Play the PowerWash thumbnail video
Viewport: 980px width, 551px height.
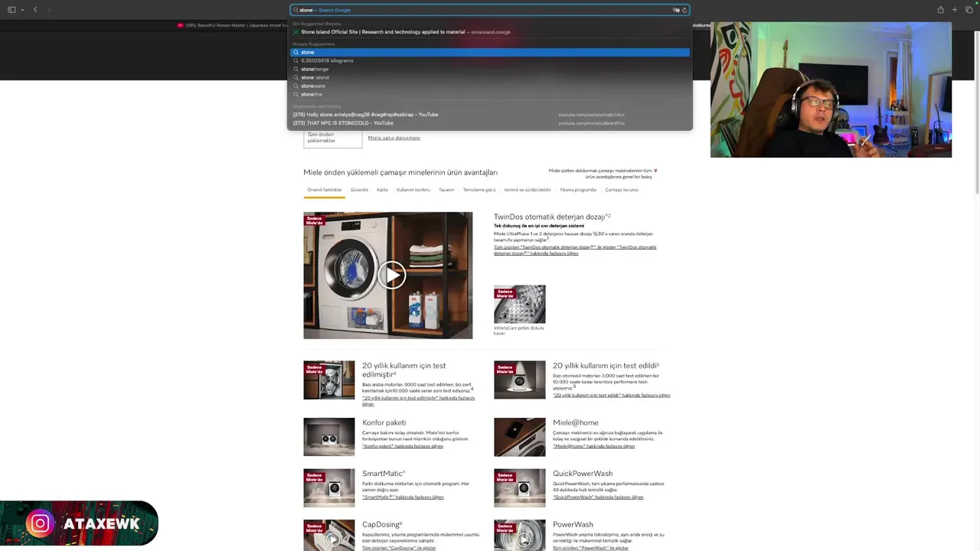pyautogui.click(x=523, y=539)
